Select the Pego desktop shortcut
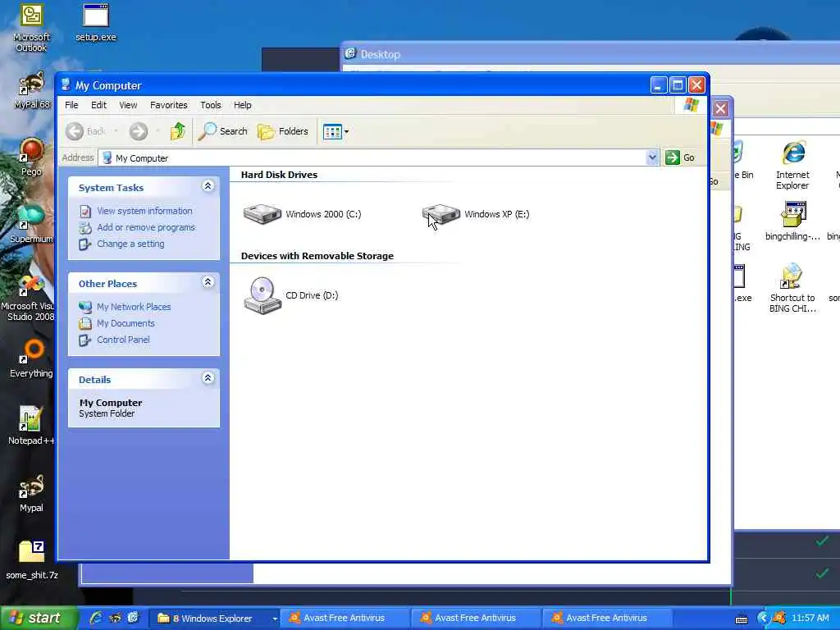The height and width of the screenshot is (630, 840). point(31,157)
